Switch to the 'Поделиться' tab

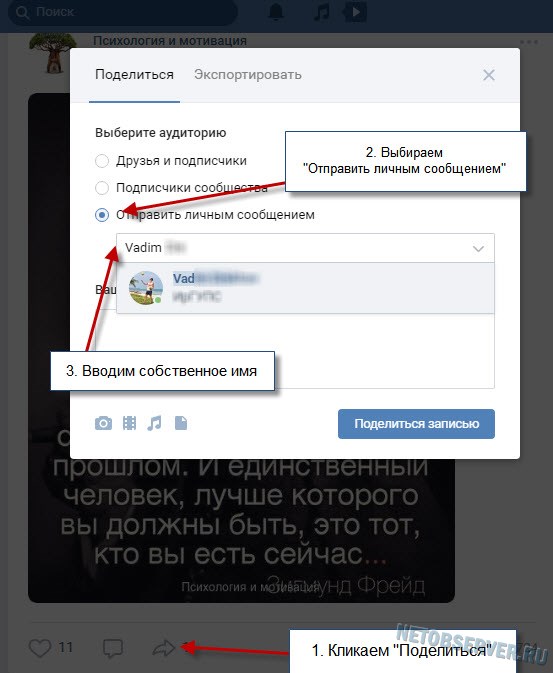point(134,75)
